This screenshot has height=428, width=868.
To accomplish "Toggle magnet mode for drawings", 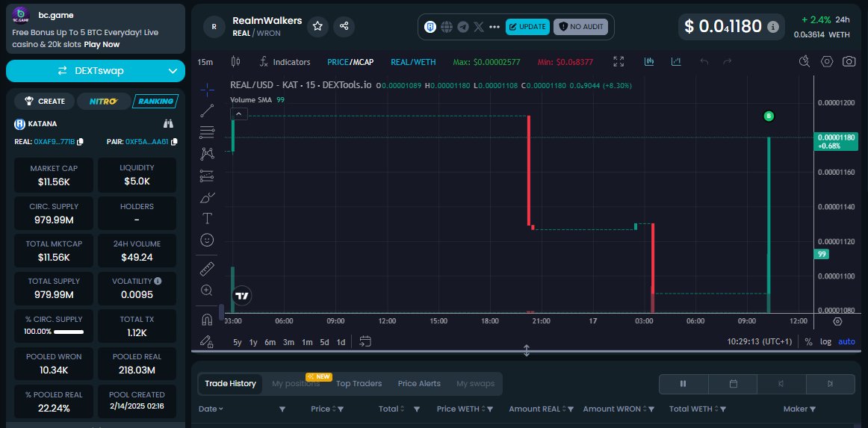I will coord(207,320).
